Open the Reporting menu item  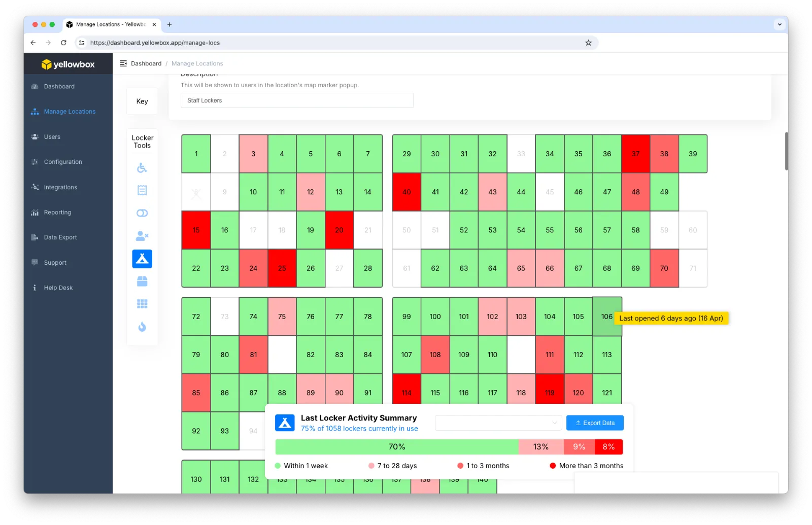click(57, 213)
